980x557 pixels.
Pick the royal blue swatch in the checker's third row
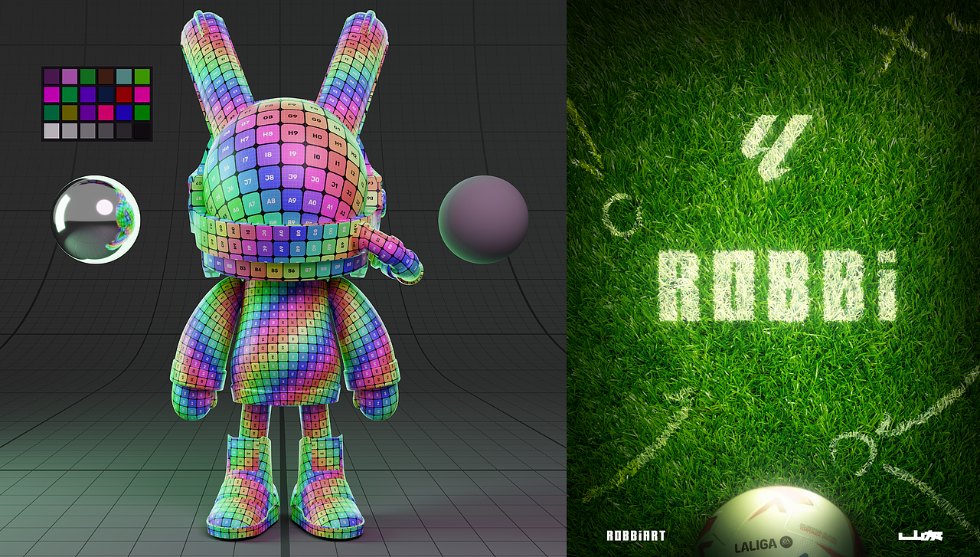coord(124,112)
